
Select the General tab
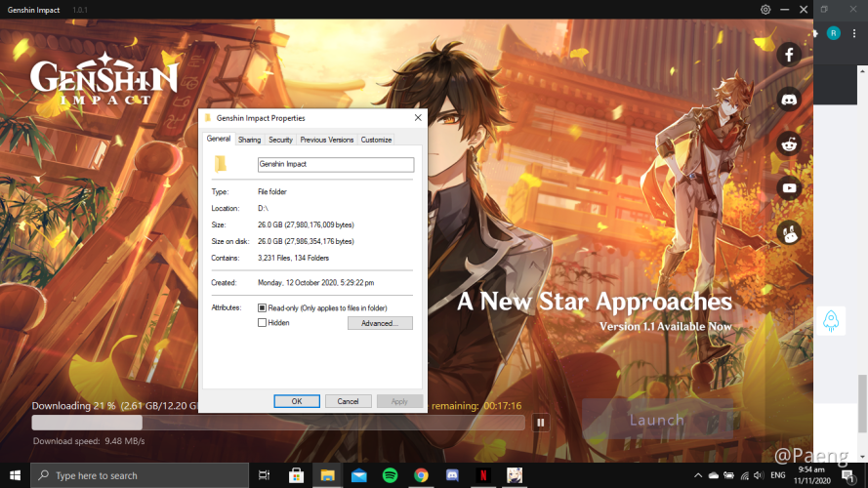point(219,139)
